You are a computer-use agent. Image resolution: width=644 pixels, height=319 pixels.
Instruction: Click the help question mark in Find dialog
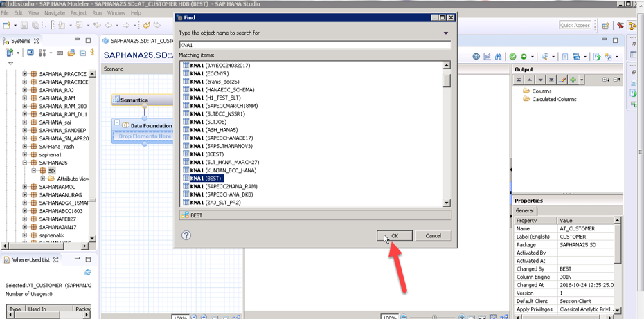pos(186,235)
